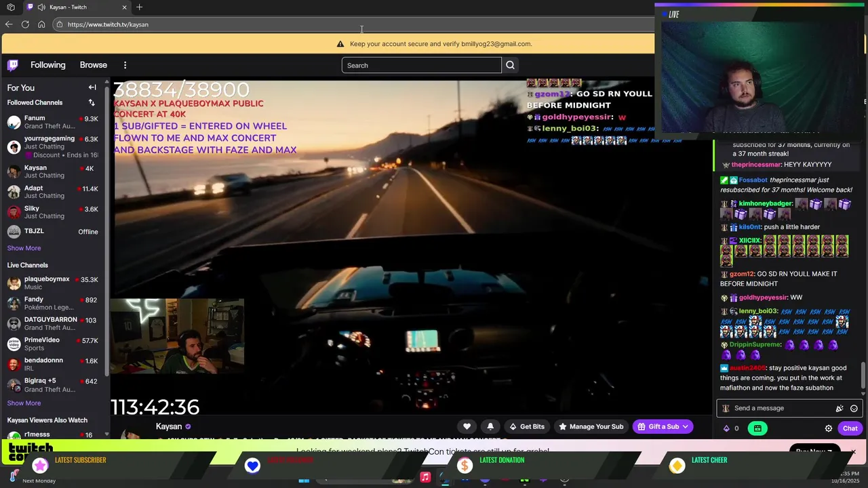Open the Following tab
Screen dimensions: 868x488
47,65
